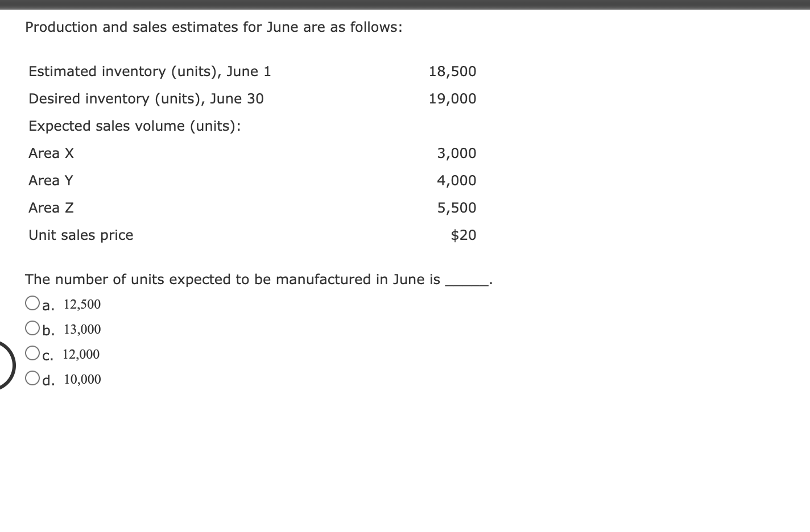Click the Expected sales volume label
The image size is (810, 532).
pyautogui.click(x=135, y=126)
